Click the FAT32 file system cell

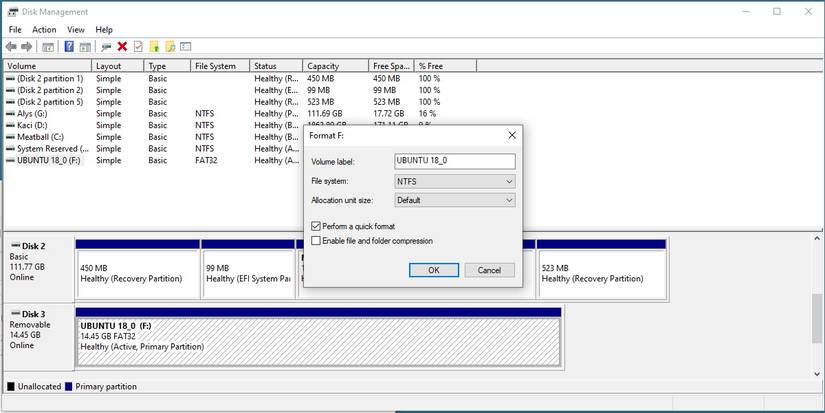point(206,160)
